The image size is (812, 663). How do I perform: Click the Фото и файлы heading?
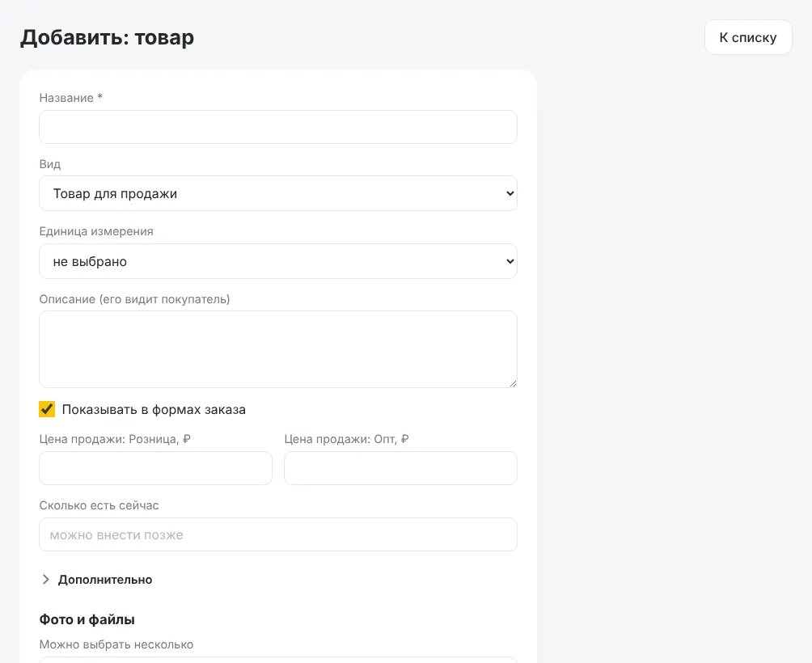tap(87, 619)
